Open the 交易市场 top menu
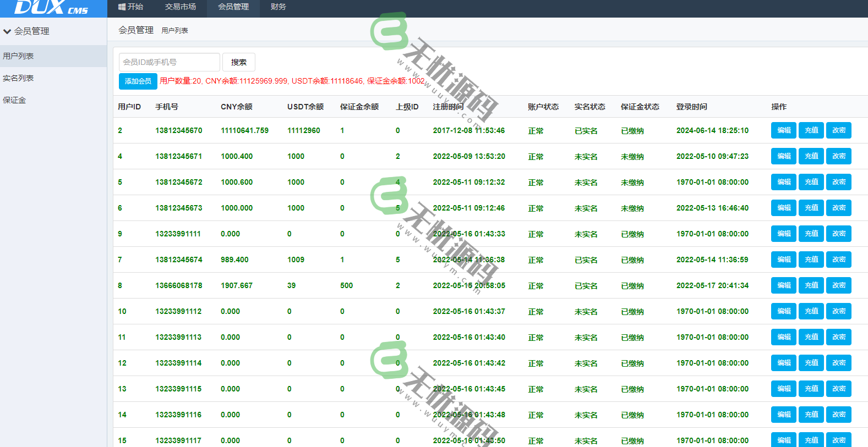This screenshot has width=868, height=447. pos(181,7)
